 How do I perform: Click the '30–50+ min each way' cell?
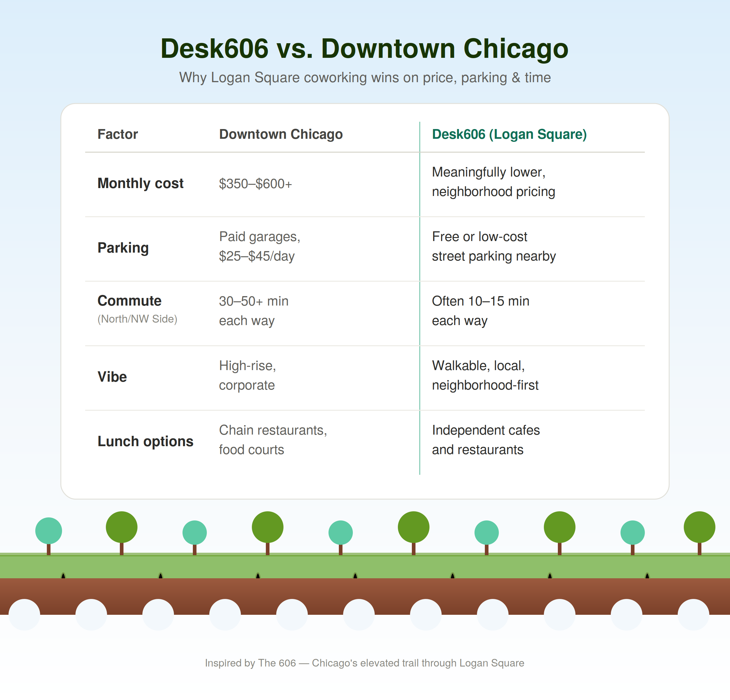pyautogui.click(x=254, y=311)
